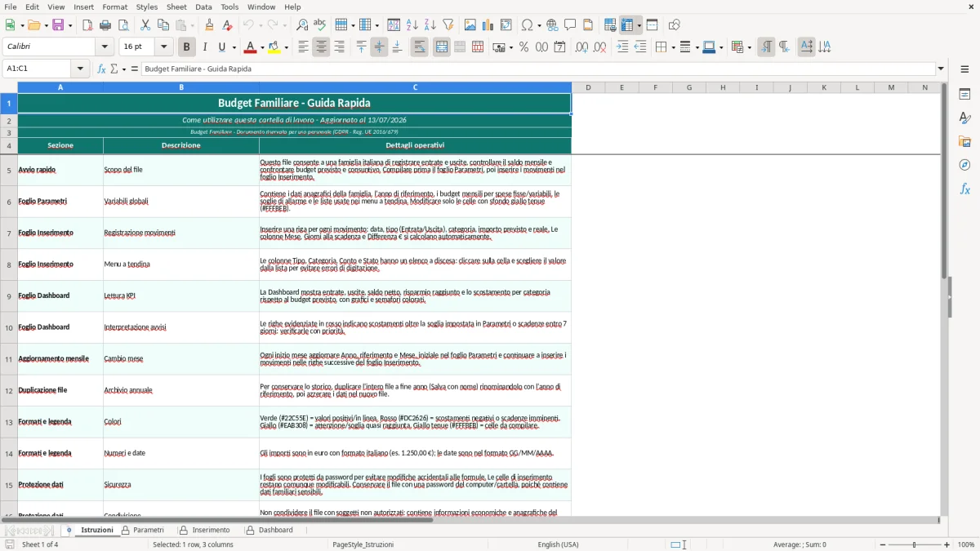Viewport: 980px width, 551px height.
Task: Insert a chart
Action: tap(488, 25)
